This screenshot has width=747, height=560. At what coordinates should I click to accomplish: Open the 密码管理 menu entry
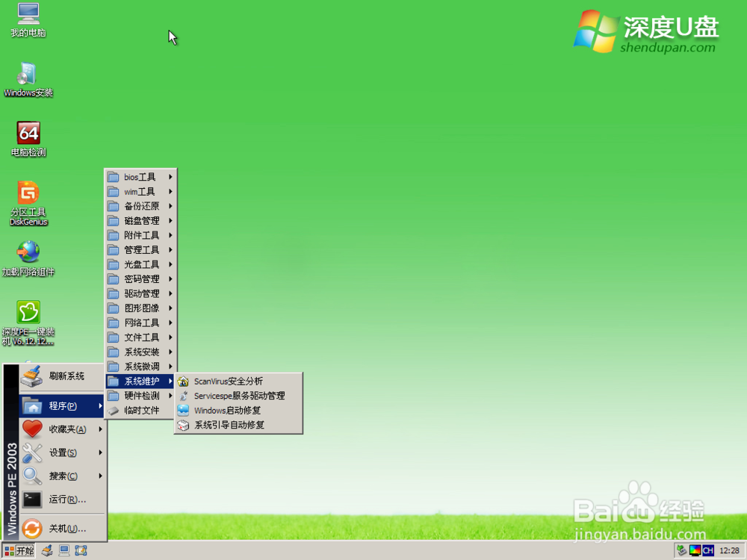coord(140,279)
